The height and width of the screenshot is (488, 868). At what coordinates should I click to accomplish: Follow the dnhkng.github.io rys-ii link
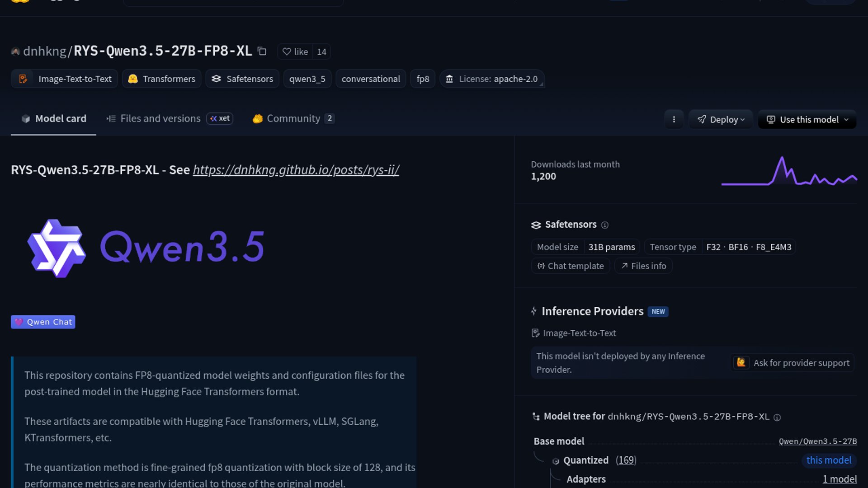[296, 170]
